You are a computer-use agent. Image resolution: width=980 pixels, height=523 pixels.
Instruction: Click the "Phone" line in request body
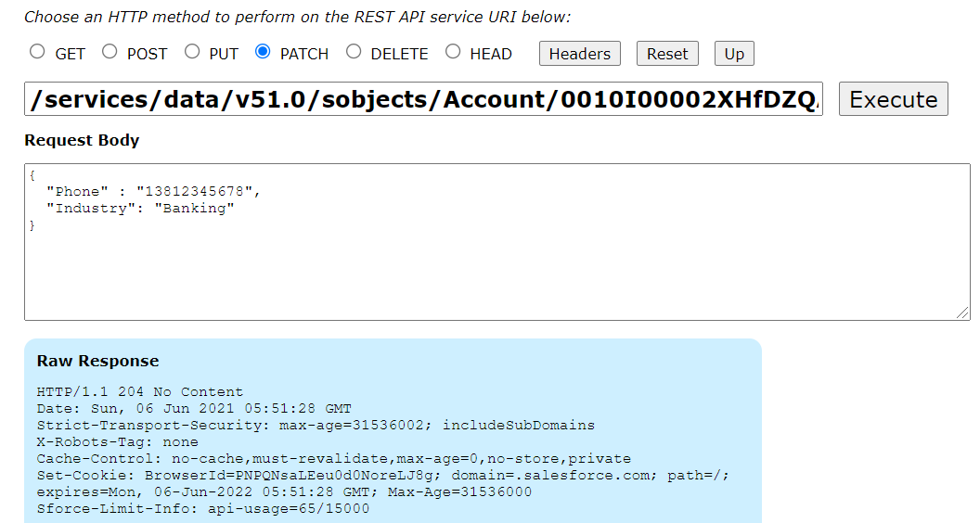click(153, 191)
